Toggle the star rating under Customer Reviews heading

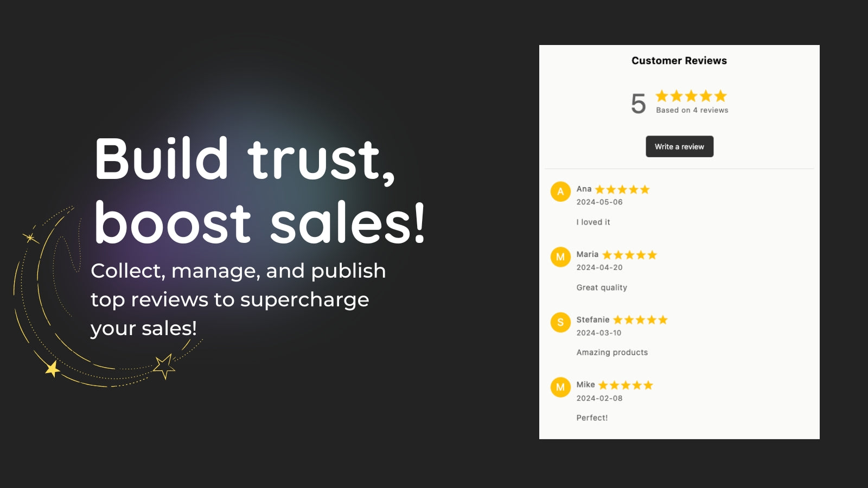point(690,96)
